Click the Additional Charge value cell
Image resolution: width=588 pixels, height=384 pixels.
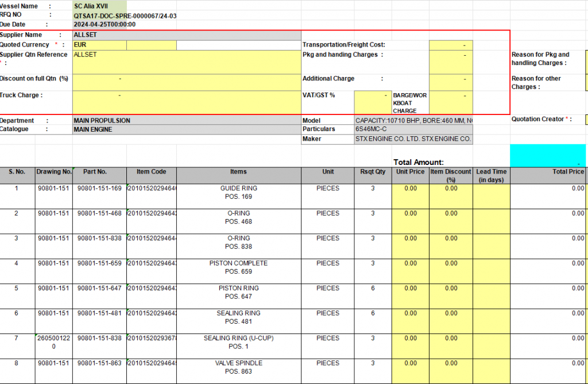point(451,82)
